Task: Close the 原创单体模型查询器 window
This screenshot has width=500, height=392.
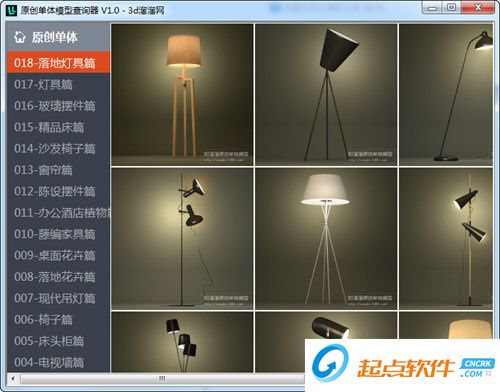Action: coord(478,8)
